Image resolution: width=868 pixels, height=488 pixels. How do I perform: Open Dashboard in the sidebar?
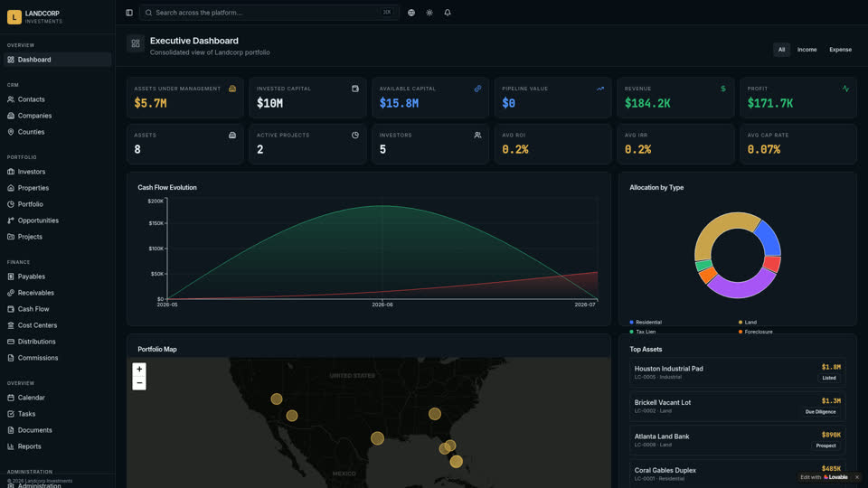58,60
